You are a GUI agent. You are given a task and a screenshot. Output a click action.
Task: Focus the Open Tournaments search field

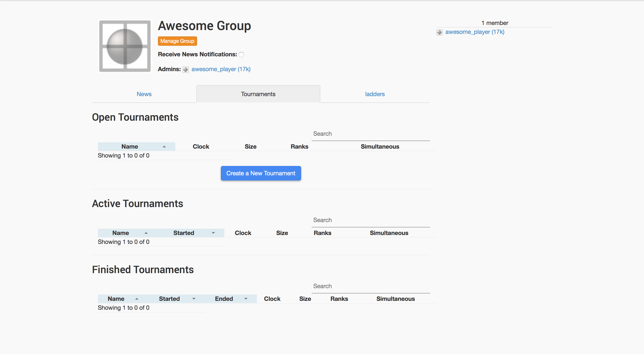click(x=370, y=134)
